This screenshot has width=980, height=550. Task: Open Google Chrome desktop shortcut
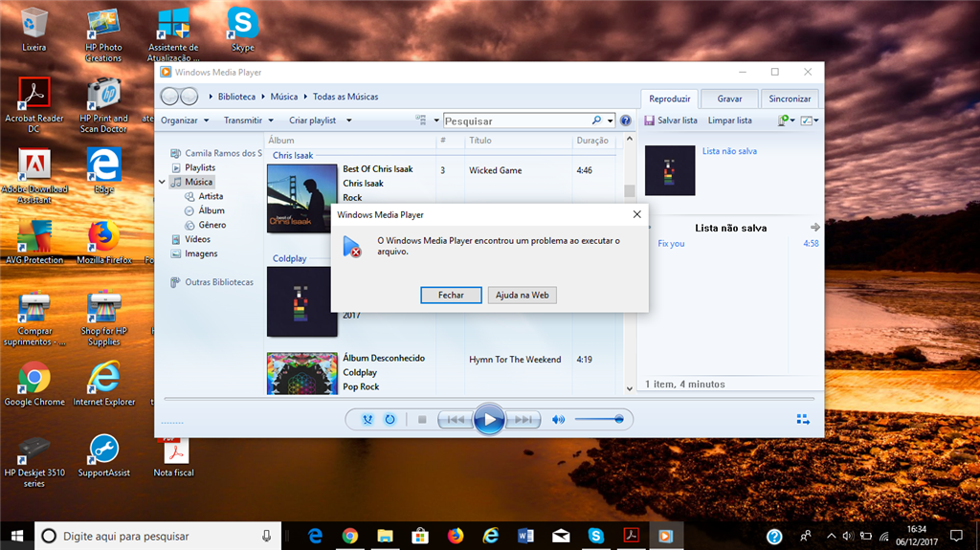coord(34,385)
